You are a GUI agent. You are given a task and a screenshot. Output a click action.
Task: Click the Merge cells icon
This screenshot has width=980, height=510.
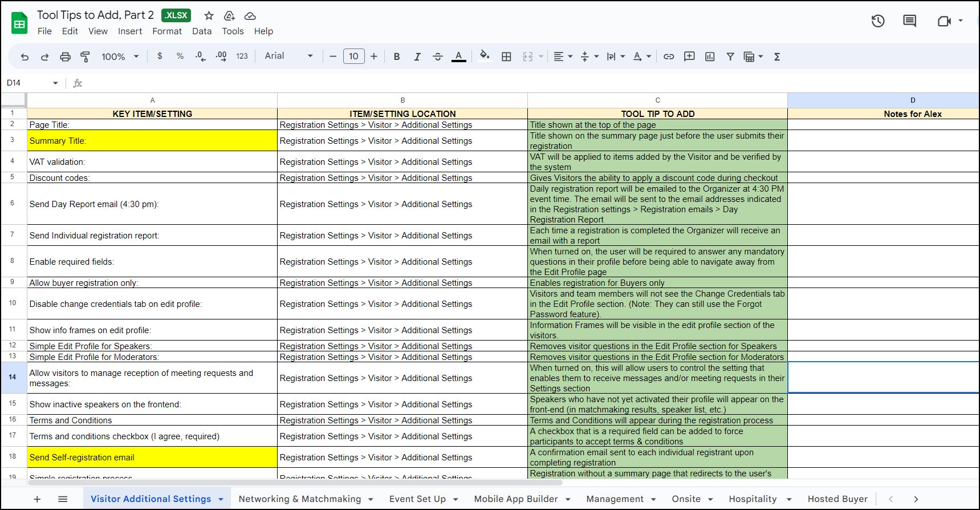[x=528, y=56]
